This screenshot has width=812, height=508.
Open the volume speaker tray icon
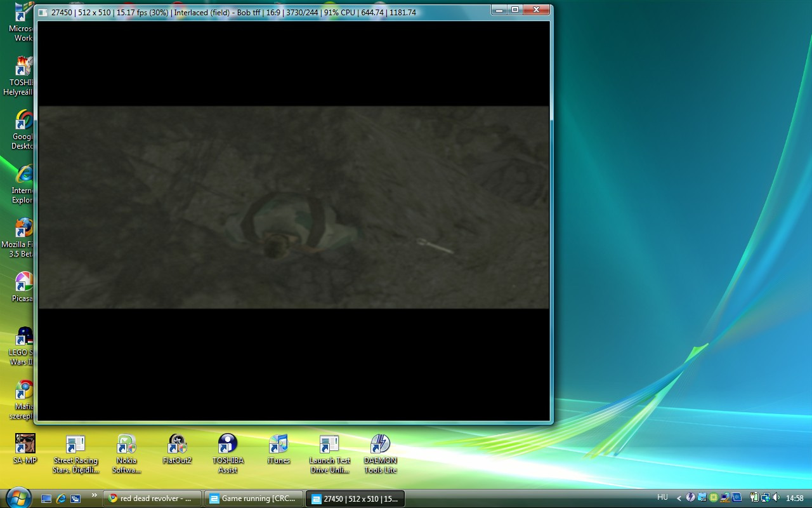[776, 498]
